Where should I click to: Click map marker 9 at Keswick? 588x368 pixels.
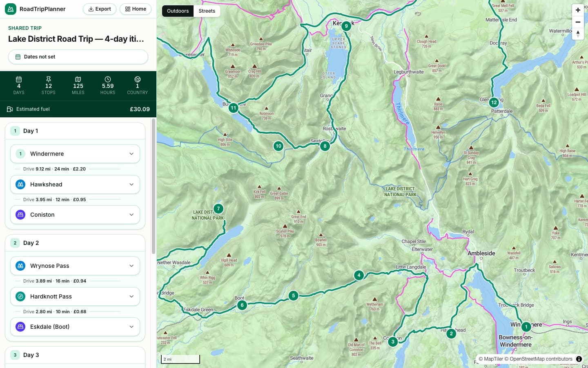pos(346,26)
